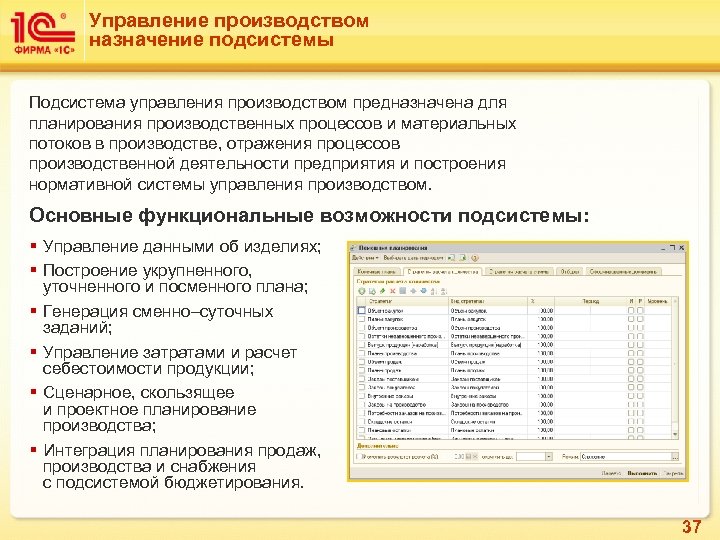Screen dimensions: 720x540
Task: Click the blue Move row up arrow
Action: (x=413, y=291)
